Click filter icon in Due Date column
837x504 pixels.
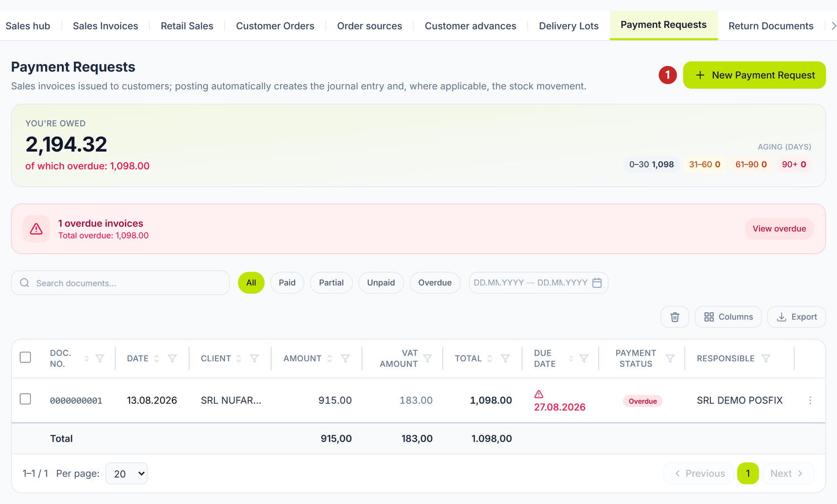(x=584, y=358)
